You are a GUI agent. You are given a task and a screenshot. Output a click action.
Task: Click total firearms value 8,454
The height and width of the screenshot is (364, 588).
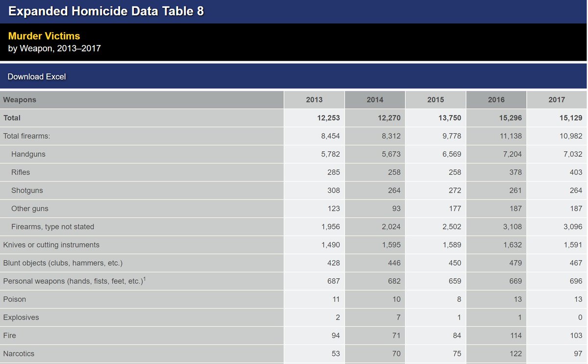tap(330, 136)
